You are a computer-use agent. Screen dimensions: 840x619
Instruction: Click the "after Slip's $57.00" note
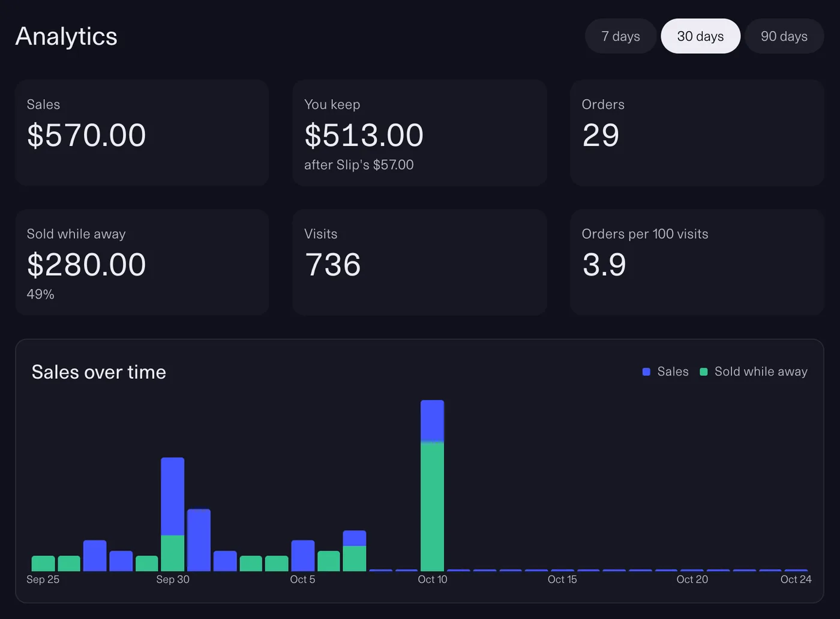(359, 165)
